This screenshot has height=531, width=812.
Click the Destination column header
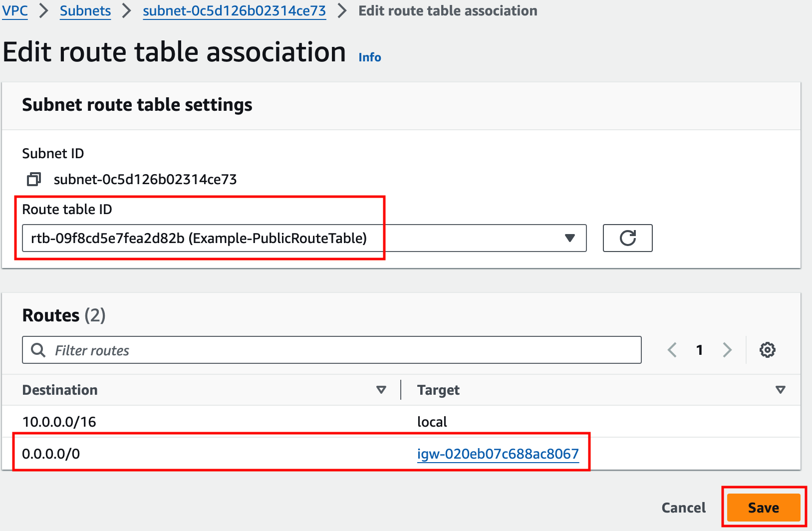[x=60, y=390]
